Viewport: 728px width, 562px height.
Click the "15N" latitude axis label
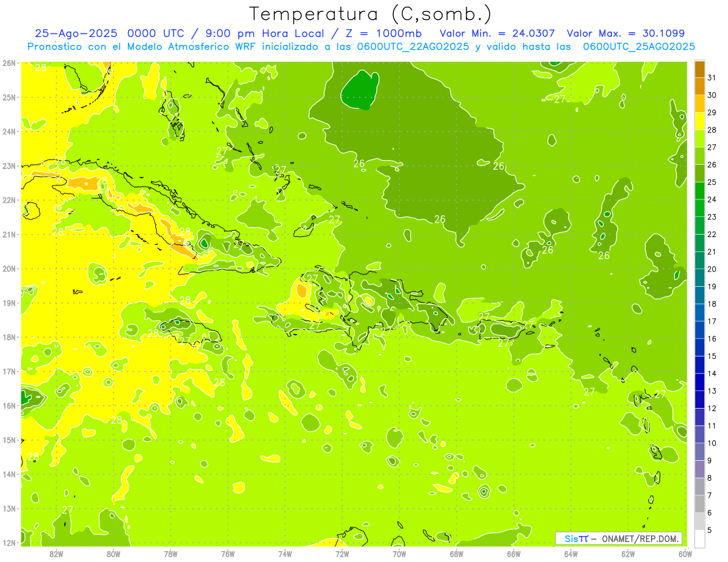point(9,440)
